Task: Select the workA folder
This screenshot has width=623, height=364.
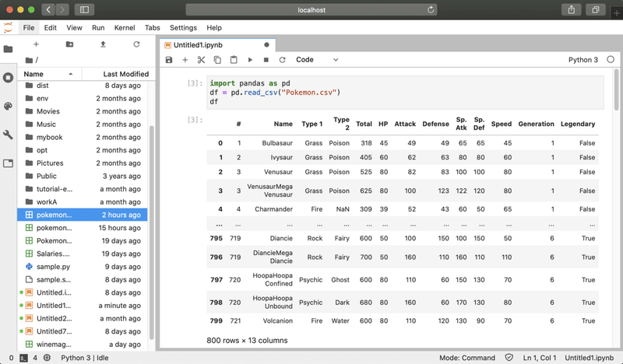Action: [x=83, y=202]
